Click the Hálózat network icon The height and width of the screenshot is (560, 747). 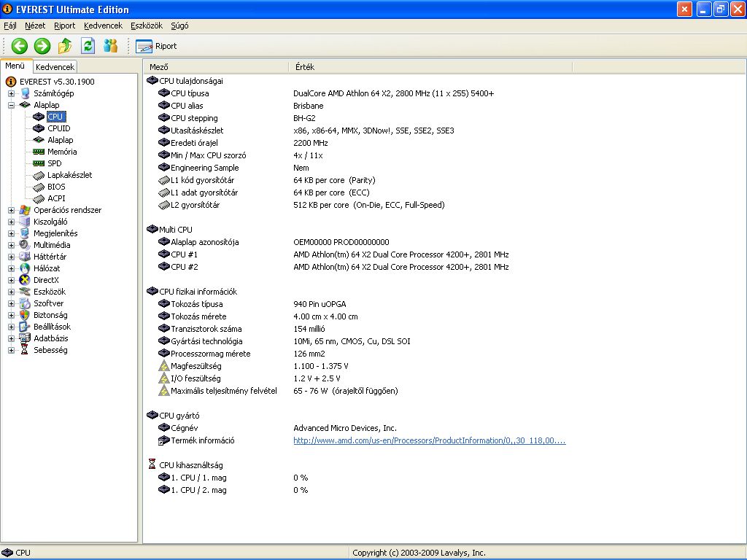point(25,268)
